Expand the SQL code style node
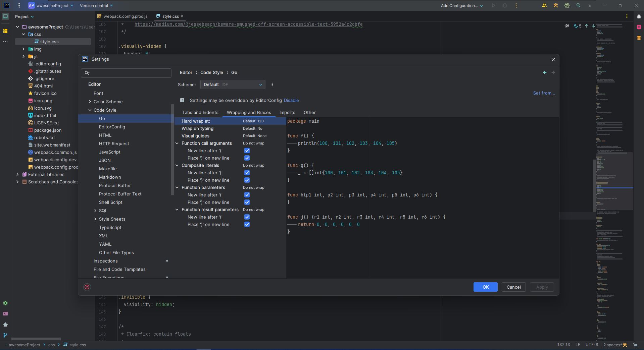 95,211
